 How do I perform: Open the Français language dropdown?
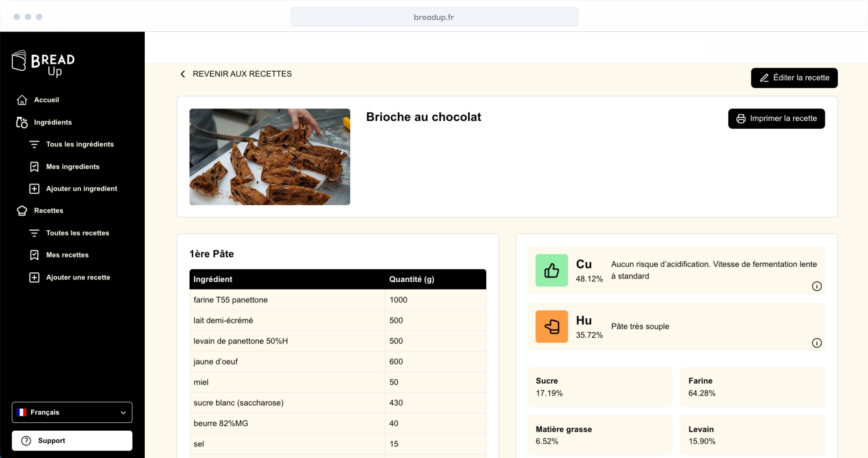point(72,412)
